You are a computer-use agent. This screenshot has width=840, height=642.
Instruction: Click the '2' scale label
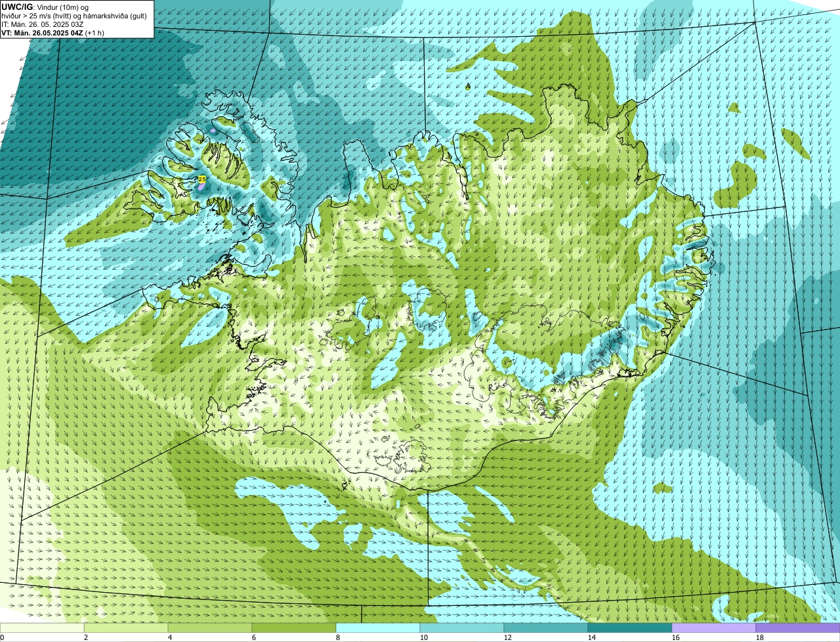tap(86, 637)
